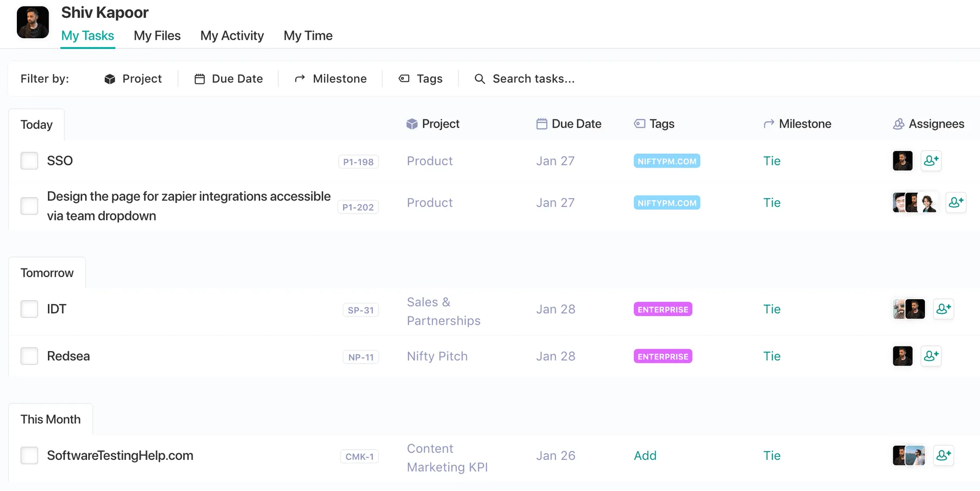Click the pink ENTERPRISE tag on IDT
The image size is (980, 491).
[663, 309]
